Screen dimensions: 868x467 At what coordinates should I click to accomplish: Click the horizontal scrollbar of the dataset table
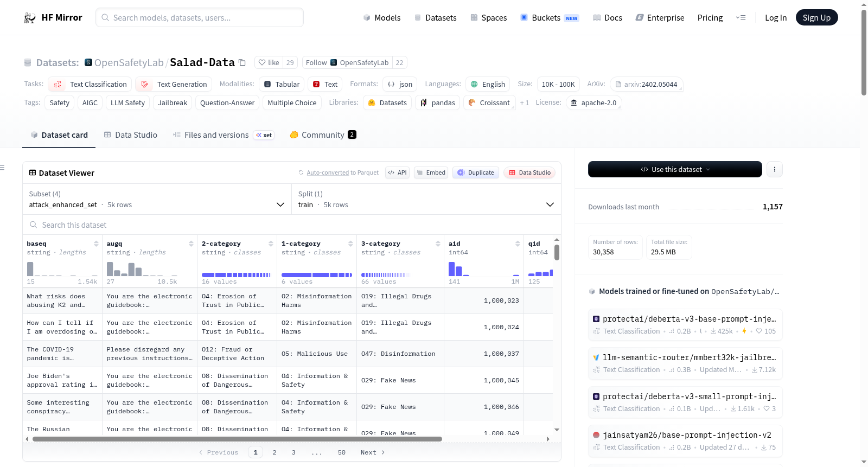(x=237, y=439)
